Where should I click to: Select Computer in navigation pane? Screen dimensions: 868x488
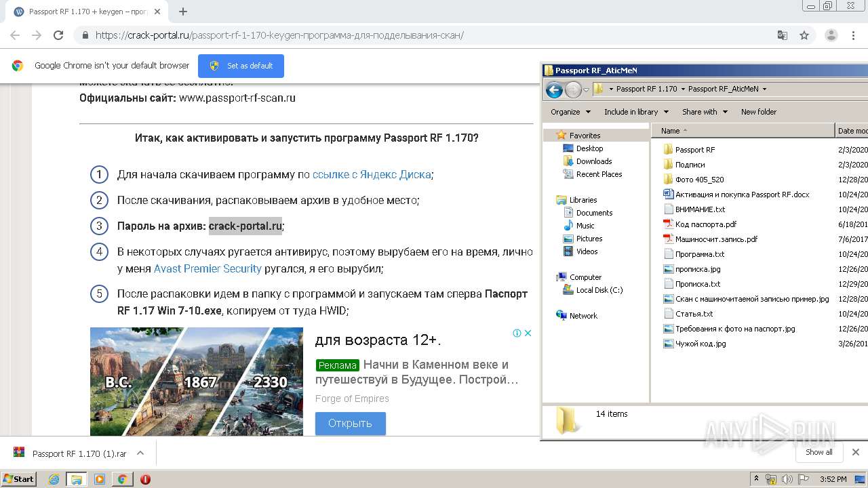pos(585,277)
